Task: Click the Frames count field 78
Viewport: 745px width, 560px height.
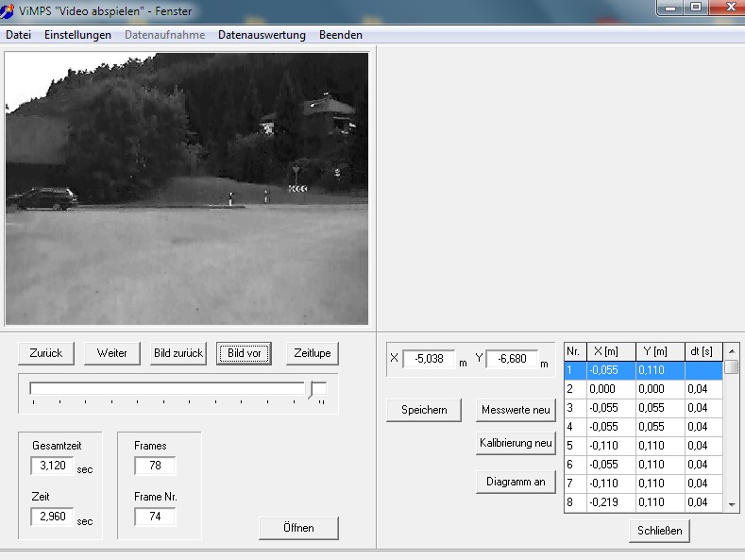Action: click(155, 466)
